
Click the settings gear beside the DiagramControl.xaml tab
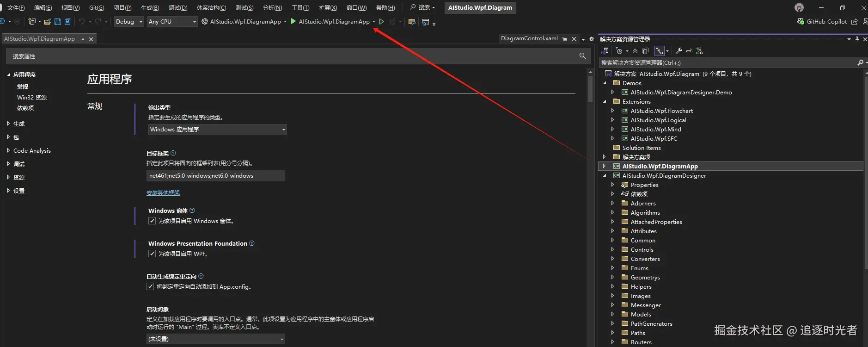pyautogui.click(x=592, y=39)
